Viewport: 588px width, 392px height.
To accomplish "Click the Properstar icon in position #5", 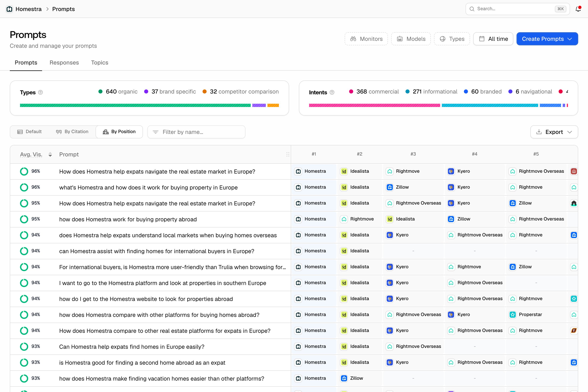I will [512, 314].
